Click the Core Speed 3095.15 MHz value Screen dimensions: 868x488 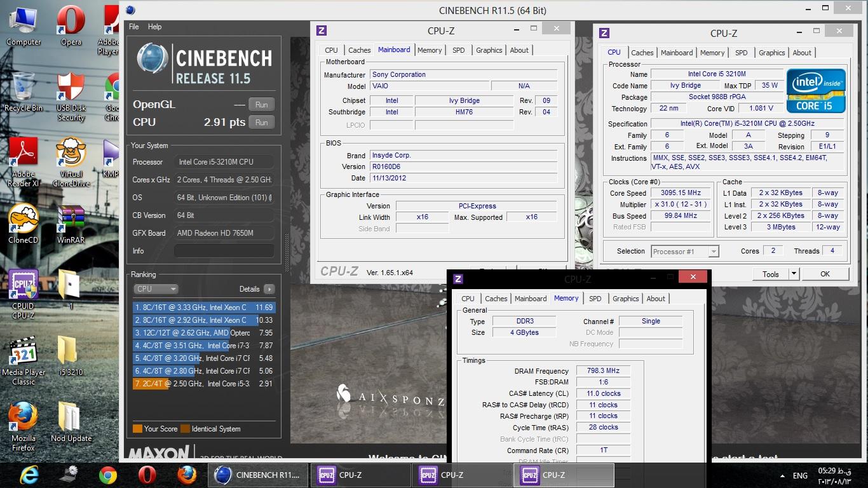pyautogui.click(x=681, y=193)
